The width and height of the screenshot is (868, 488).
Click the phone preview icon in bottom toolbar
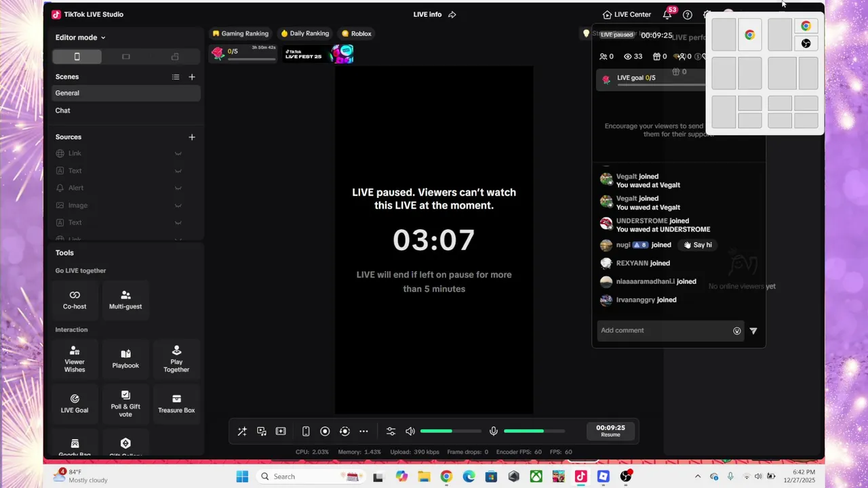click(306, 431)
